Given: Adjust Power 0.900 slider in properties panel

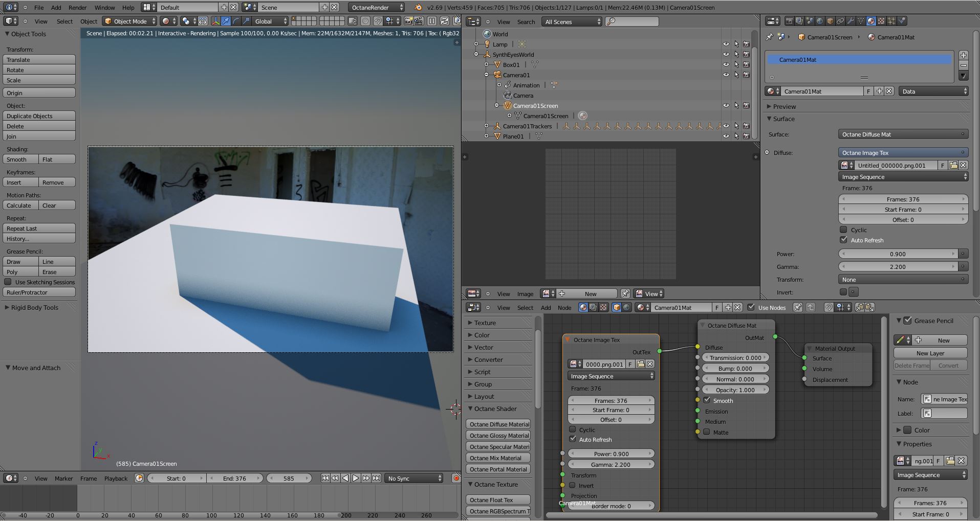Looking at the screenshot, I should click(x=898, y=254).
